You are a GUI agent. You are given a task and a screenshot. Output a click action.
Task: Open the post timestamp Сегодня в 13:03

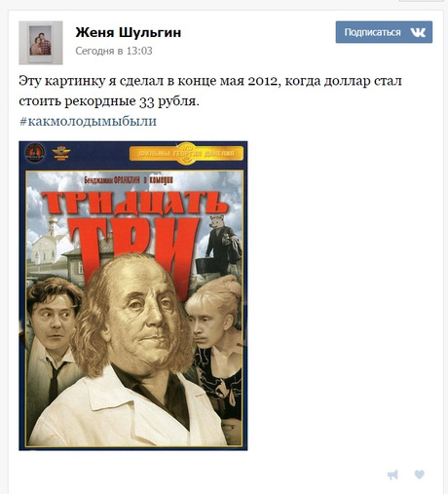[x=114, y=51]
